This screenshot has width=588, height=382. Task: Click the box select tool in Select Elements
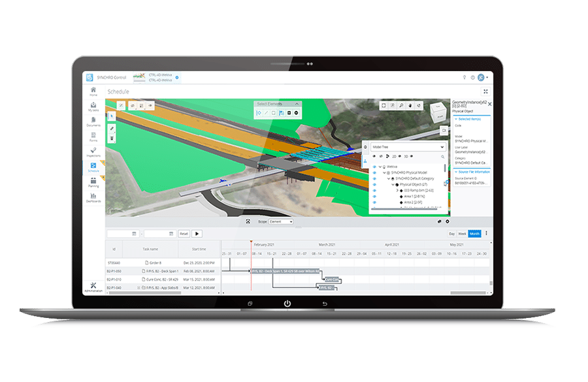point(274,113)
